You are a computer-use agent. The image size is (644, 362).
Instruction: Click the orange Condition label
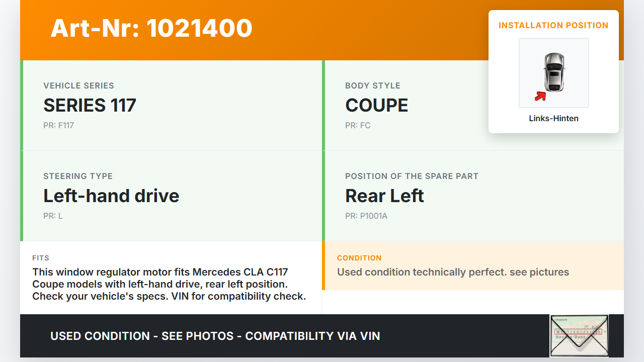point(359,258)
